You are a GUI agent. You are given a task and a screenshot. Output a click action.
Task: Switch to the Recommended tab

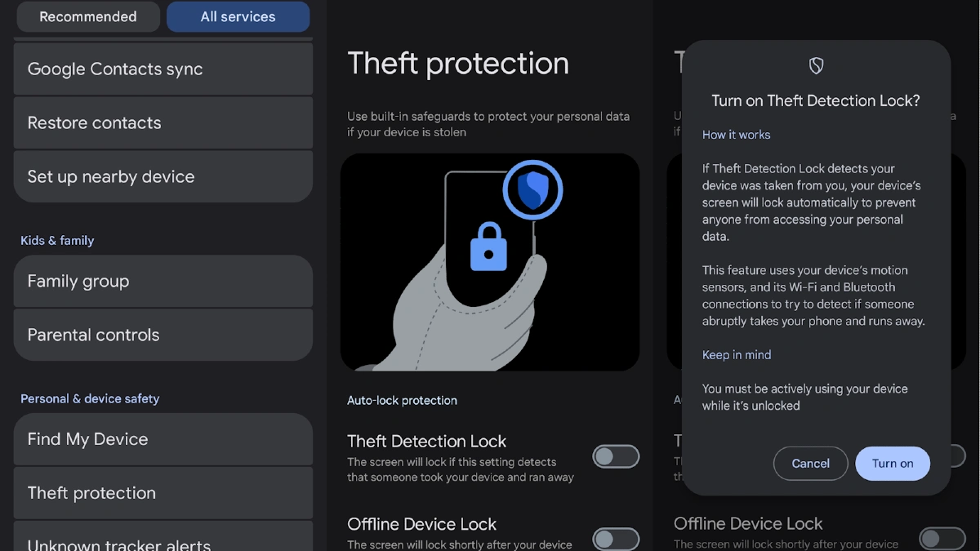click(x=88, y=16)
